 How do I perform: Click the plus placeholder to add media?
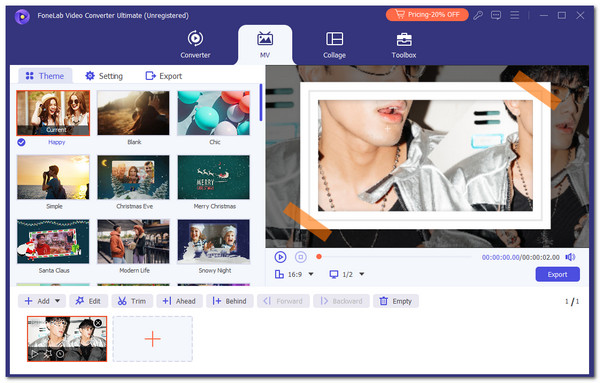tap(152, 339)
